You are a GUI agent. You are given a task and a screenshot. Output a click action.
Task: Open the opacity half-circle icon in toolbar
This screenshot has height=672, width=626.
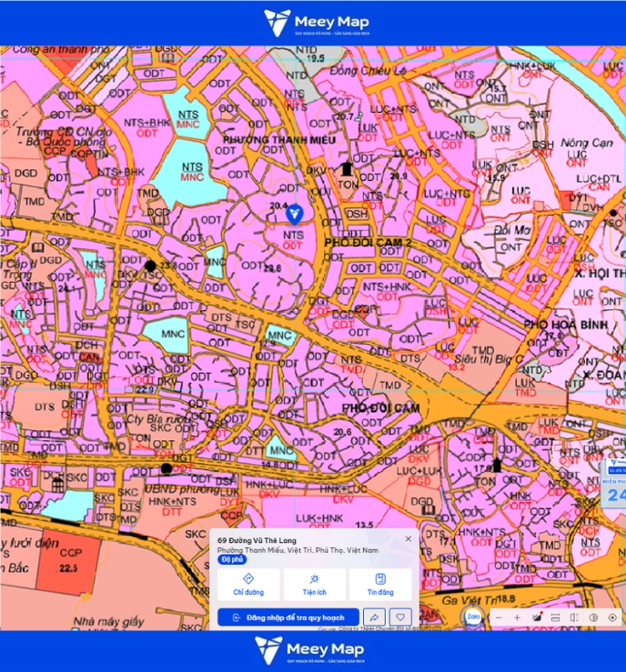(593, 617)
